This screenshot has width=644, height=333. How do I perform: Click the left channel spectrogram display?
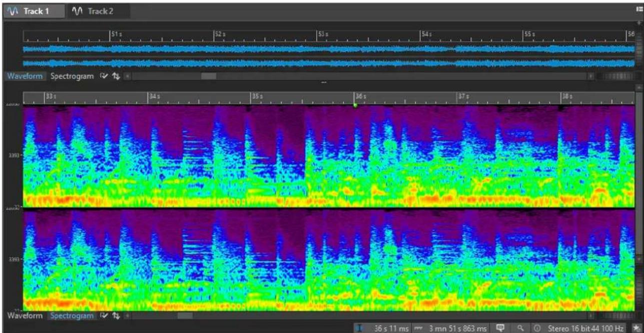click(328, 156)
